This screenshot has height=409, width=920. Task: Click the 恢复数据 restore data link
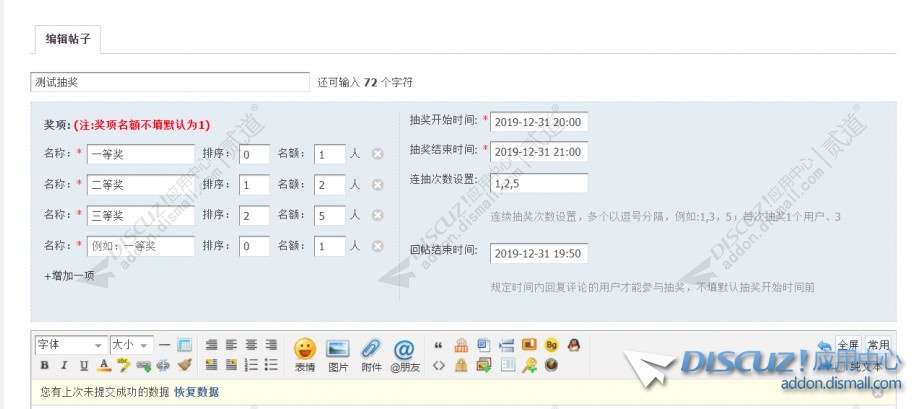pyautogui.click(x=197, y=391)
